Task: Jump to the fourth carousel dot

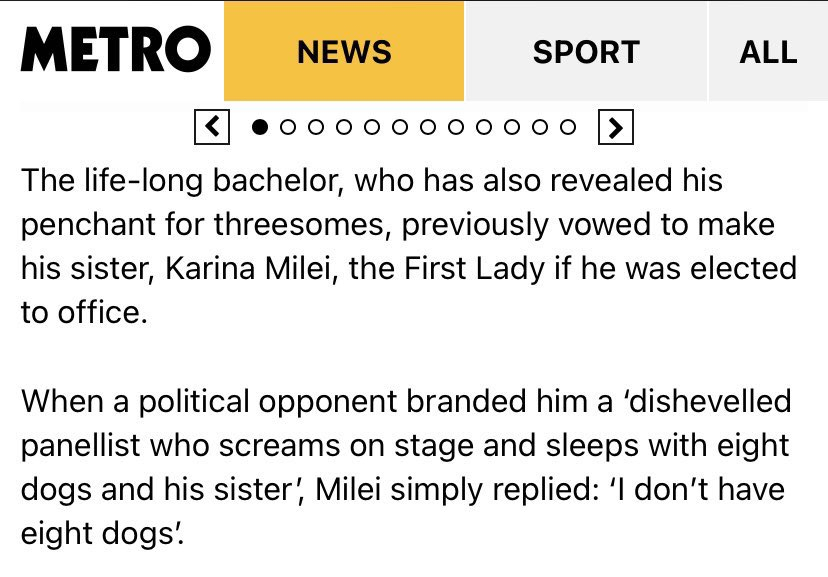Action: [x=344, y=127]
